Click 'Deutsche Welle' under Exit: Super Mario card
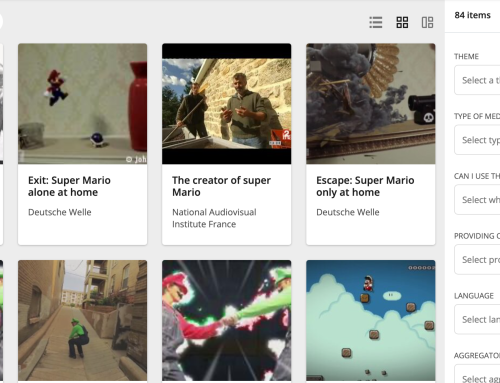This screenshot has width=500, height=383. coord(60,212)
